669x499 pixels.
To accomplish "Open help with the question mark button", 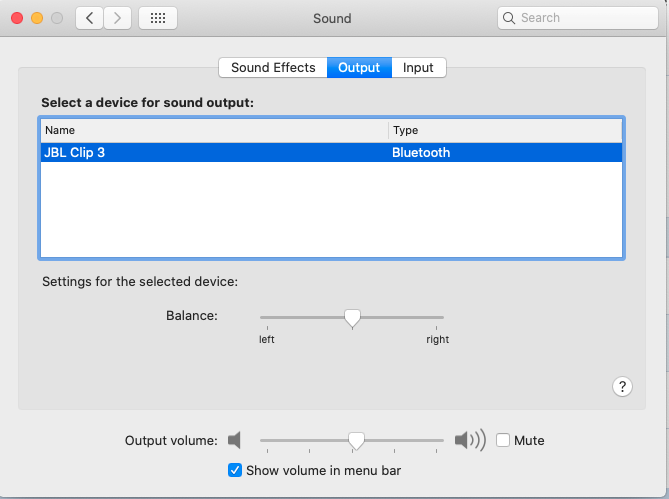I will click(x=622, y=386).
